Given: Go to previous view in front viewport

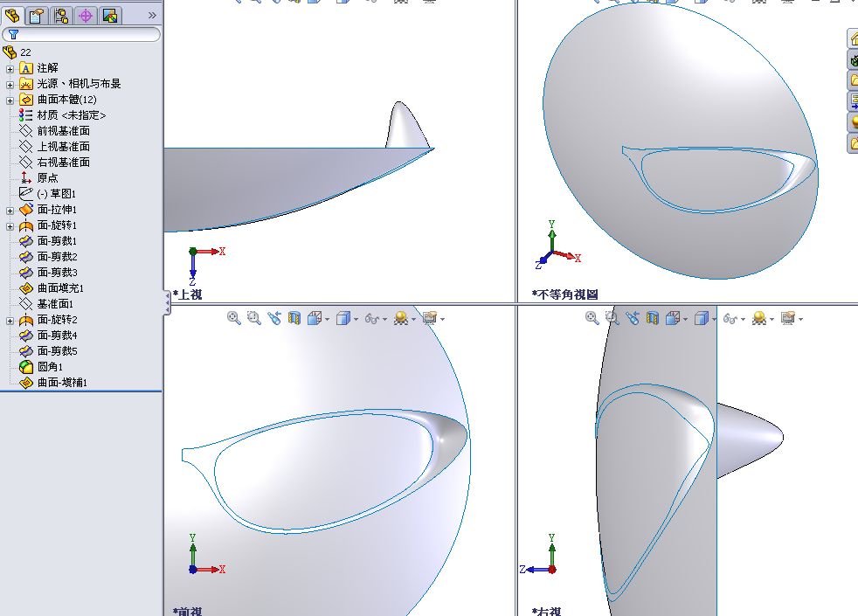Looking at the screenshot, I should click(274, 318).
